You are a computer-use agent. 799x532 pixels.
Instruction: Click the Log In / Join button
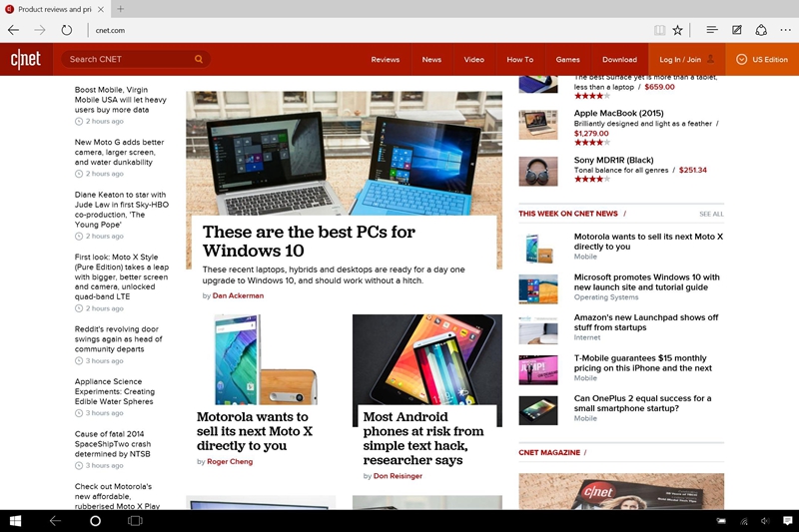point(686,59)
